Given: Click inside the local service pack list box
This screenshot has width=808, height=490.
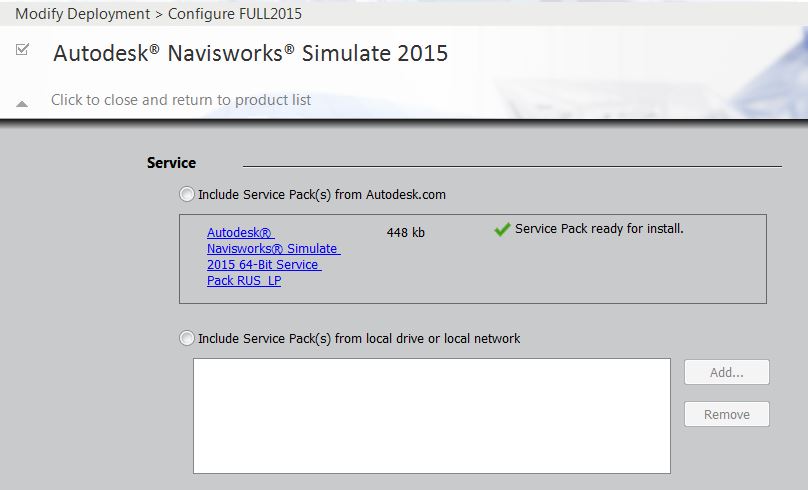Looking at the screenshot, I should [432, 416].
